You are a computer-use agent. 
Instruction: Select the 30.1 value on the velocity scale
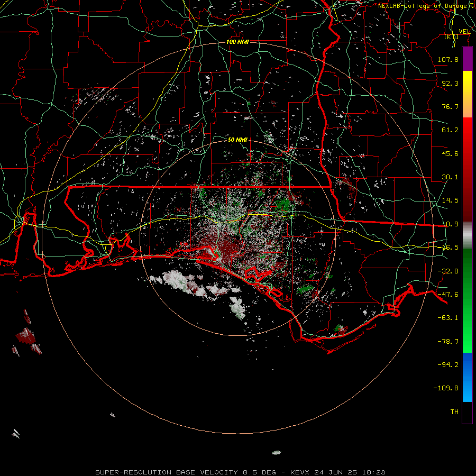pyautogui.click(x=450, y=177)
